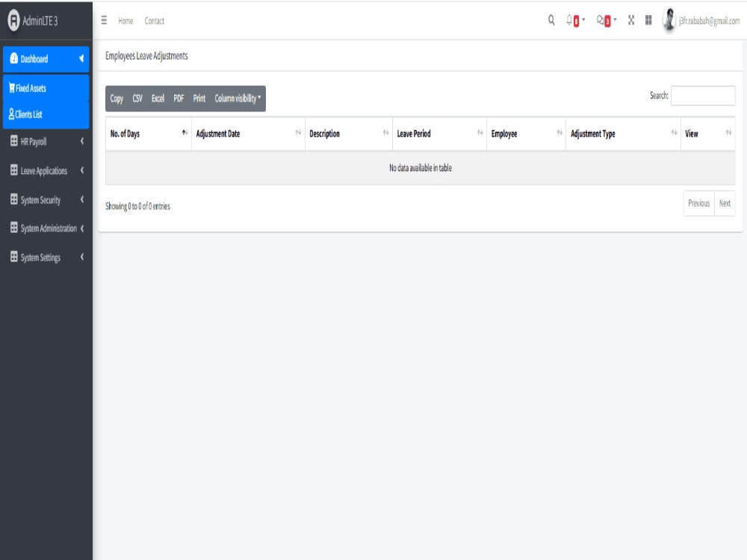Open the control sidebar grid icon
Viewport: 747px width, 560px height.
pos(648,20)
